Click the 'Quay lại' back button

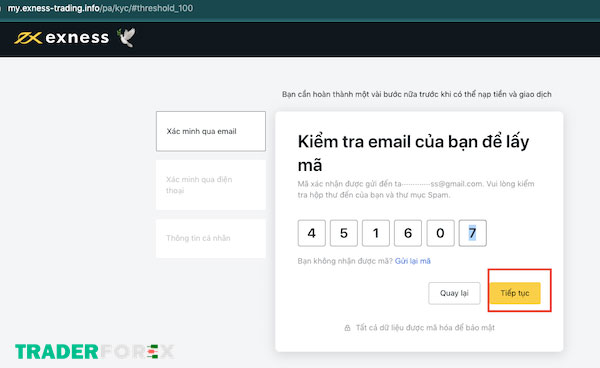pyautogui.click(x=454, y=293)
